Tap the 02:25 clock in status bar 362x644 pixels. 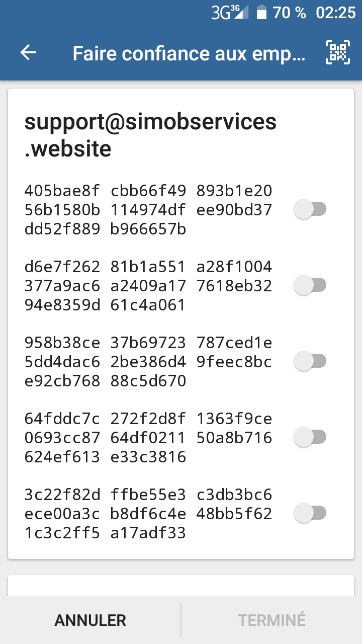(x=335, y=13)
